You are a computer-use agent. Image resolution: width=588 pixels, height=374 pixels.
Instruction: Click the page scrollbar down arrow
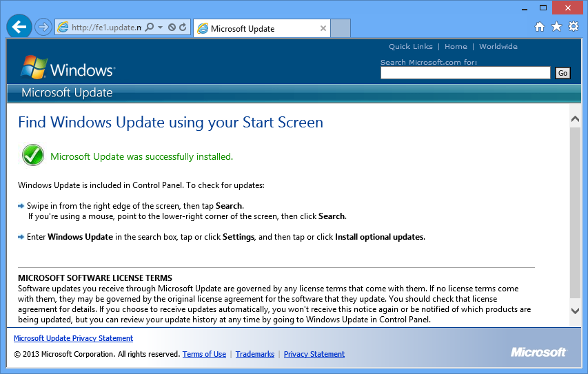click(576, 311)
